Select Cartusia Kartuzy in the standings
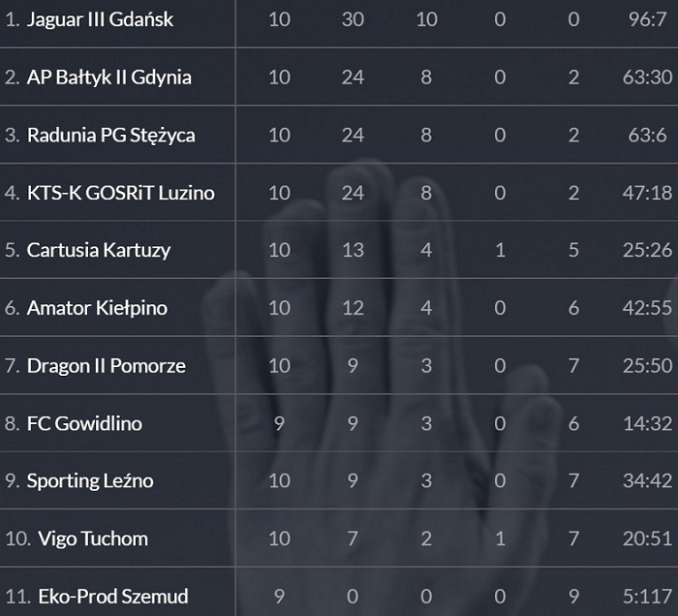The height and width of the screenshot is (616, 678). (99, 251)
